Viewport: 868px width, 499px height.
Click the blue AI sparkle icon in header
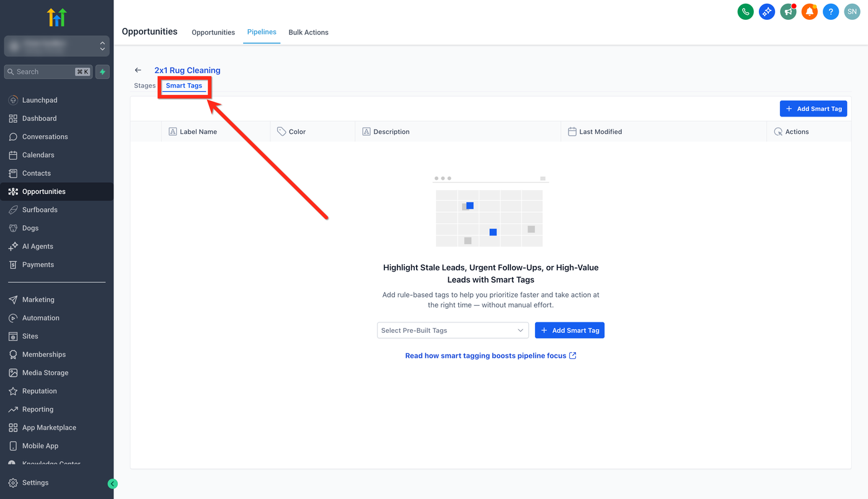tap(767, 11)
